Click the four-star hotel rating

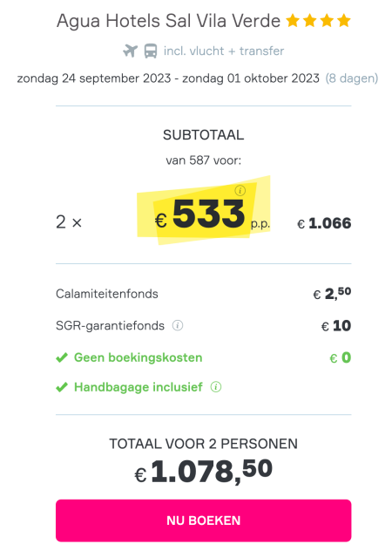(x=318, y=20)
